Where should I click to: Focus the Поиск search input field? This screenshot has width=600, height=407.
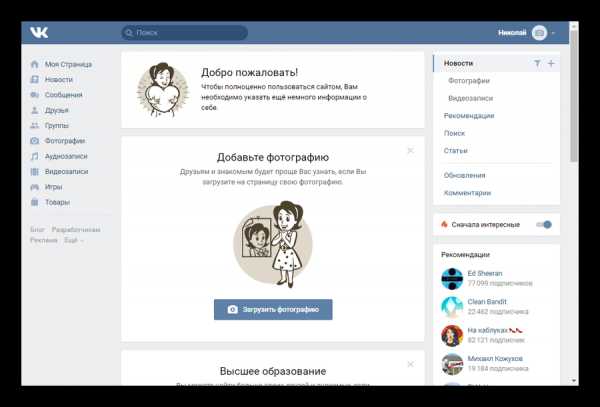(185, 33)
